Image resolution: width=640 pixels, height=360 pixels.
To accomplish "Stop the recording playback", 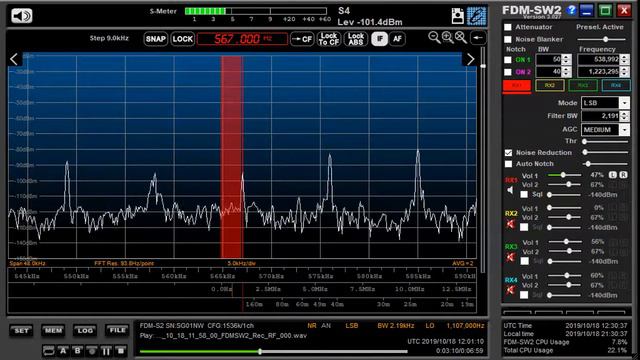I will pyautogui.click(x=120, y=351).
